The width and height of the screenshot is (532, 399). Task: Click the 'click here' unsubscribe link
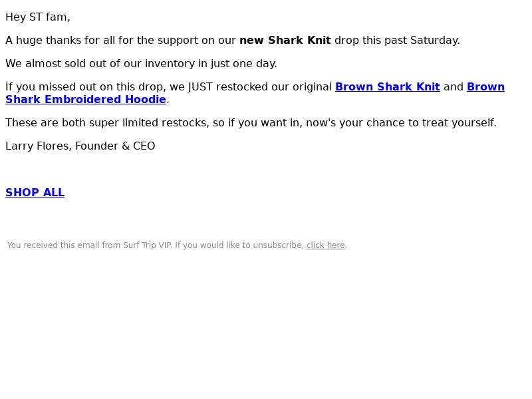[325, 245]
